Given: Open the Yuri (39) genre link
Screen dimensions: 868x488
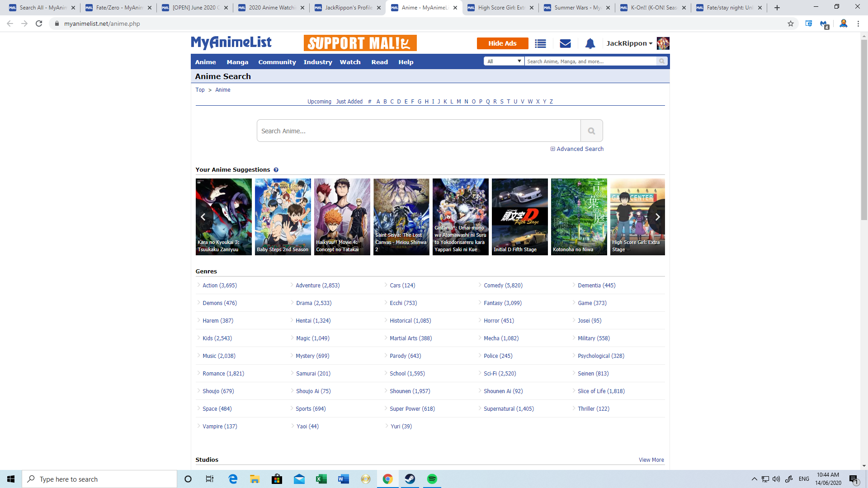Looking at the screenshot, I should coord(401,427).
